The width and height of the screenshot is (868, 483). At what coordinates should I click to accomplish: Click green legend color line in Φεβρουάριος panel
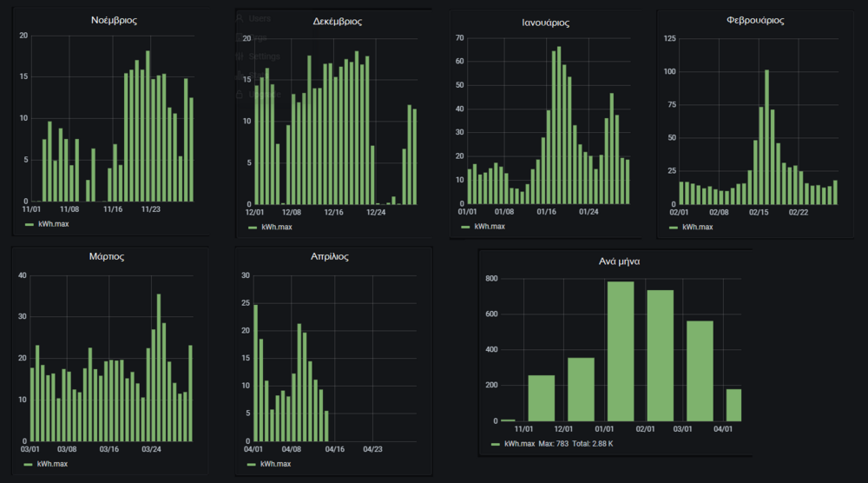coord(673,227)
